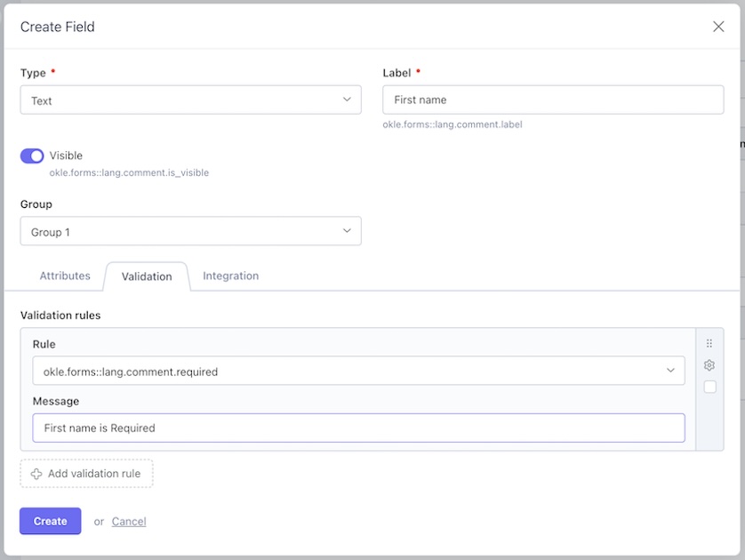Grab the validation rule drag handle

(709, 343)
